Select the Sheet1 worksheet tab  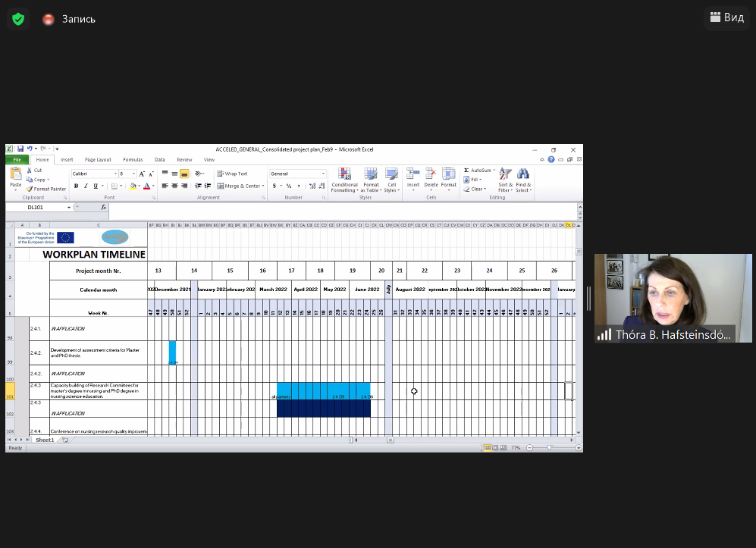[x=45, y=440]
